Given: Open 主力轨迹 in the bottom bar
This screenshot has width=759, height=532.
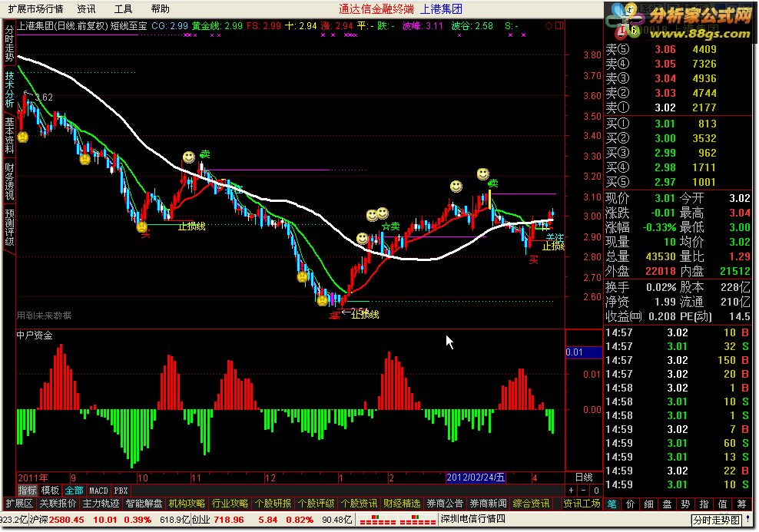Looking at the screenshot, I should 101,504.
